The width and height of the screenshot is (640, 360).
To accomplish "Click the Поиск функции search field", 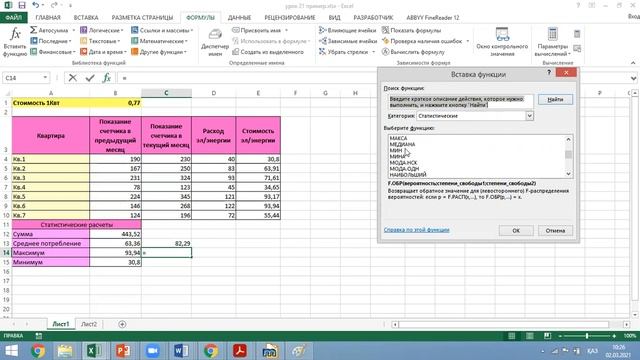I will click(x=460, y=102).
